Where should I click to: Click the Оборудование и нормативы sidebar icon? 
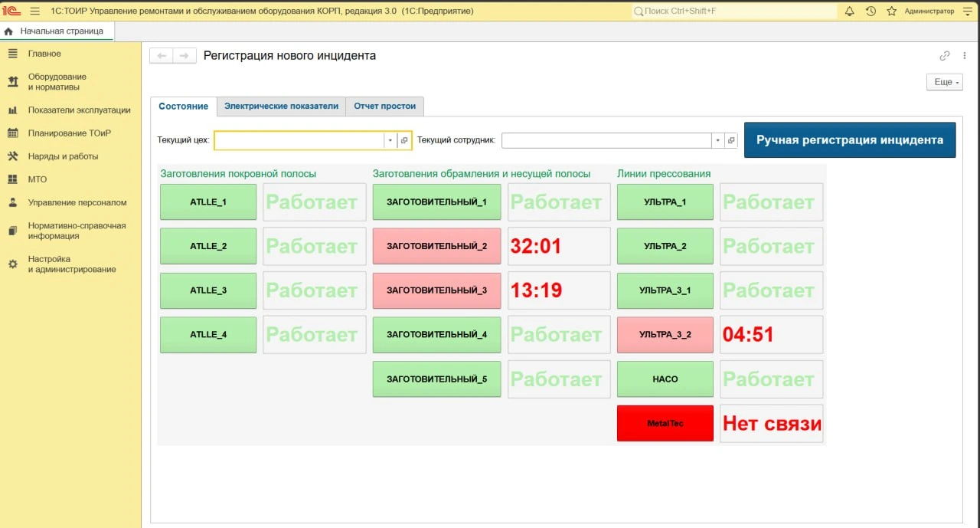(12, 82)
